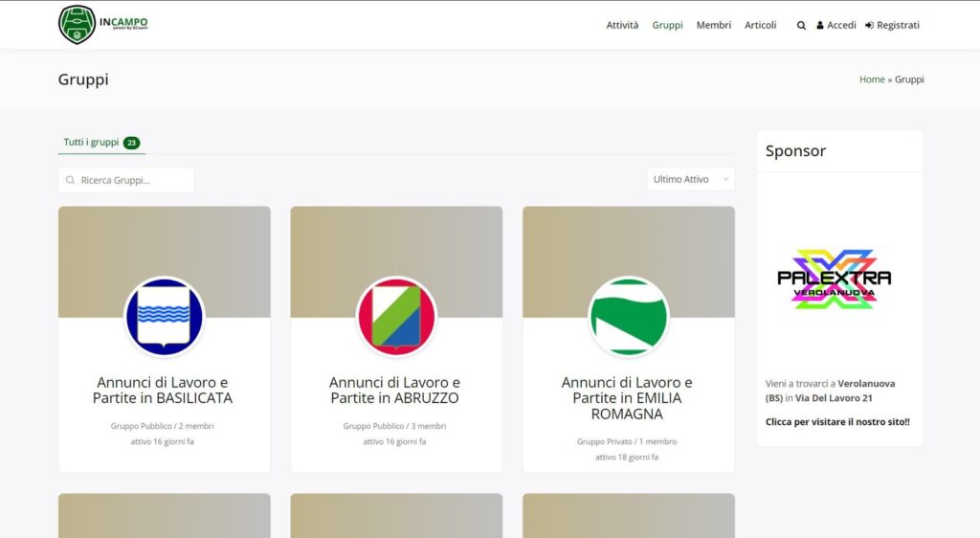Open Annunci di Lavoro BASILICATA title link
The height and width of the screenshot is (538, 980).
point(163,390)
